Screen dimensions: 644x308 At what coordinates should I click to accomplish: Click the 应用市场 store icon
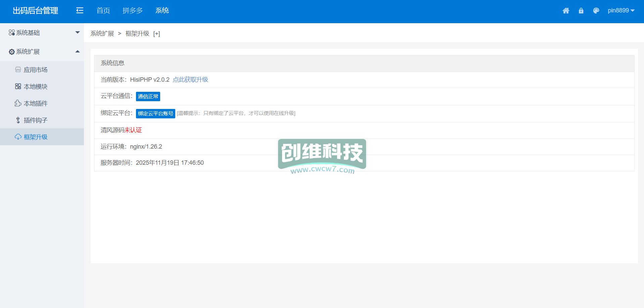[x=18, y=70]
